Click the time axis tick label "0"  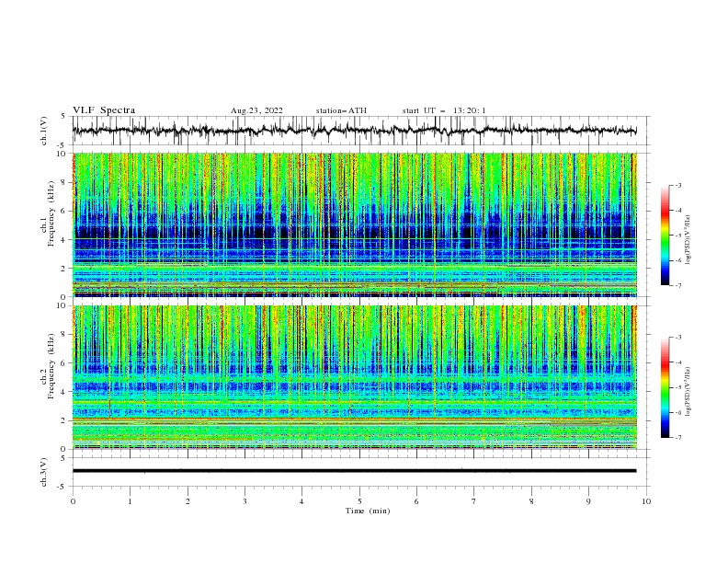click(73, 501)
